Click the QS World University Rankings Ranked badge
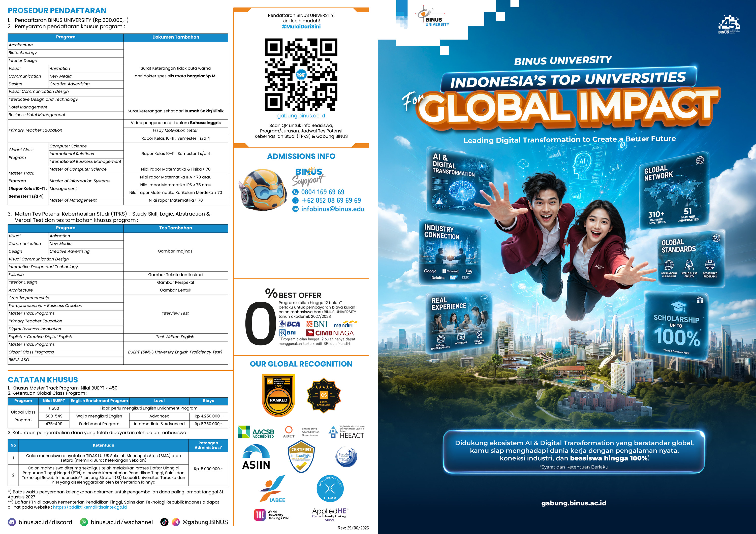Screen dimensions: 756x534 click(x=278, y=395)
